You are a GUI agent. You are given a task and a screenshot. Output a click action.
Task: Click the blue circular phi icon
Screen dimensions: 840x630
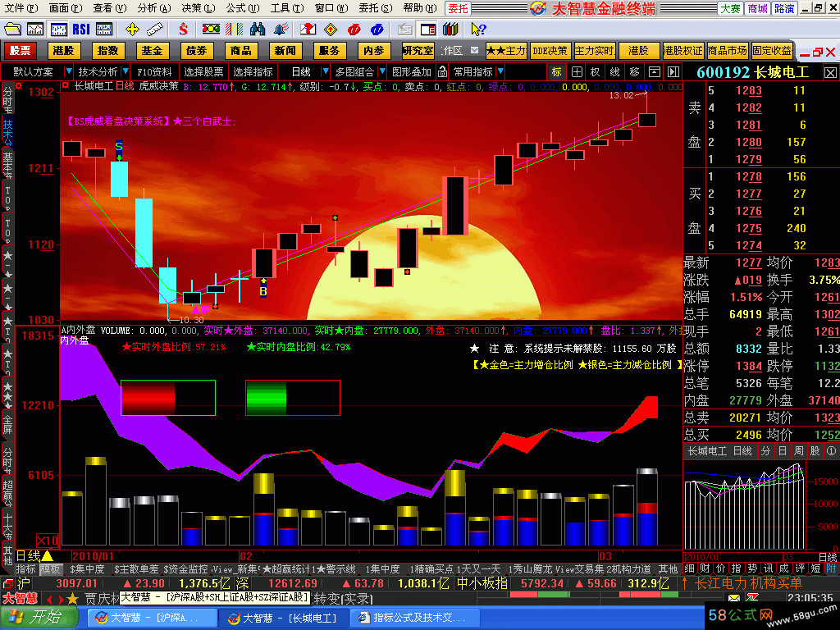click(x=377, y=29)
